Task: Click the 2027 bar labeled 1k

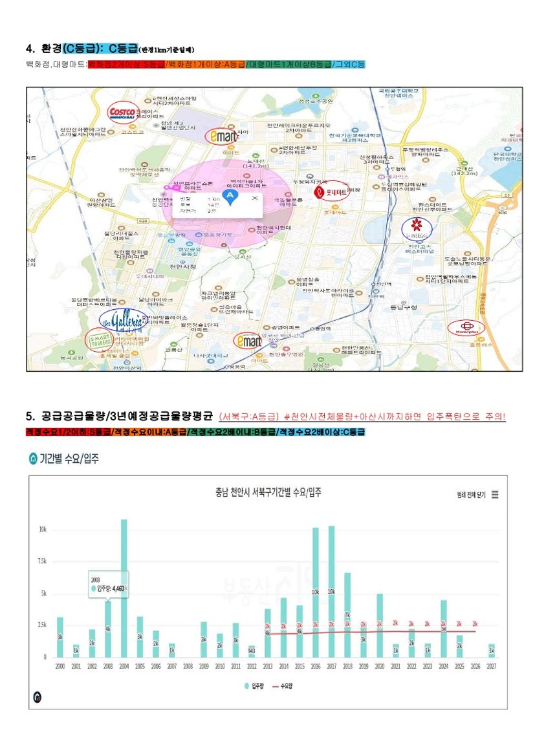Action: pos(491,651)
